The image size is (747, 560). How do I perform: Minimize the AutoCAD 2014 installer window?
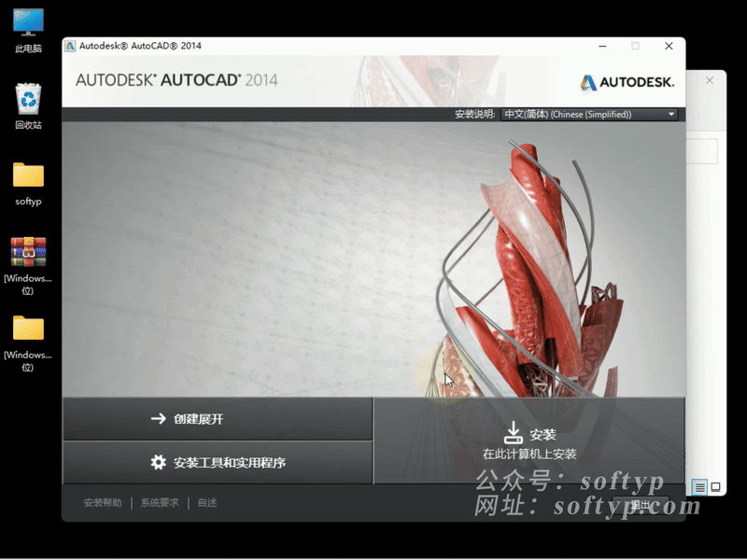(x=602, y=46)
